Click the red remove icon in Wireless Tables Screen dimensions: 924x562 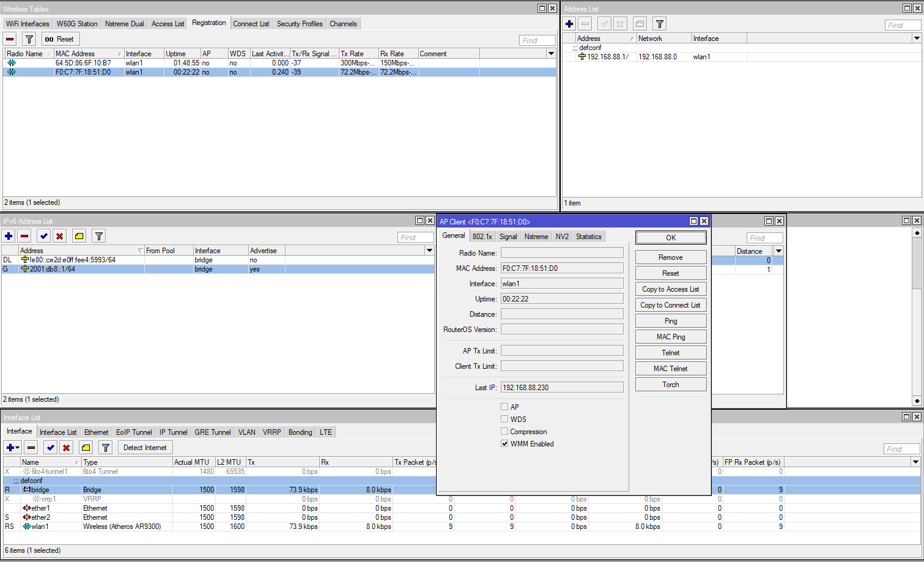click(10, 39)
